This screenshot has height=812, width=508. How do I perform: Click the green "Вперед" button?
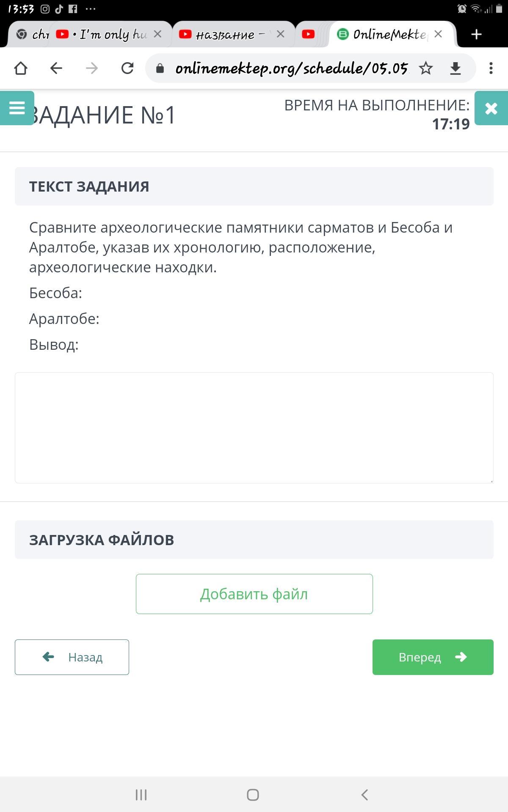pos(433,657)
